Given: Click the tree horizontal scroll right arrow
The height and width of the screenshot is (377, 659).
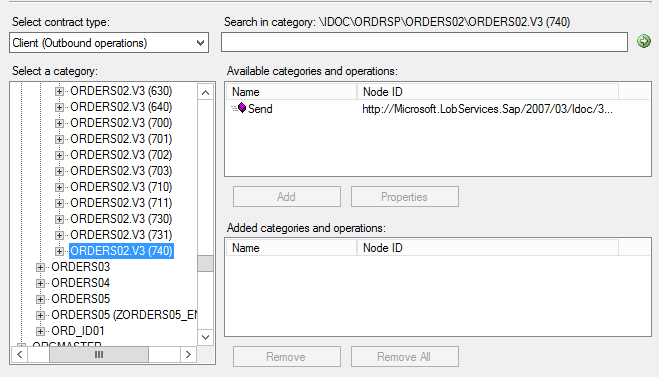Looking at the screenshot, I should 188,354.
